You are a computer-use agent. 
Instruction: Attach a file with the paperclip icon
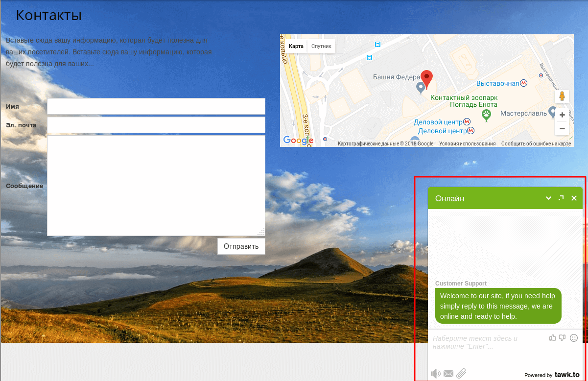click(x=461, y=374)
